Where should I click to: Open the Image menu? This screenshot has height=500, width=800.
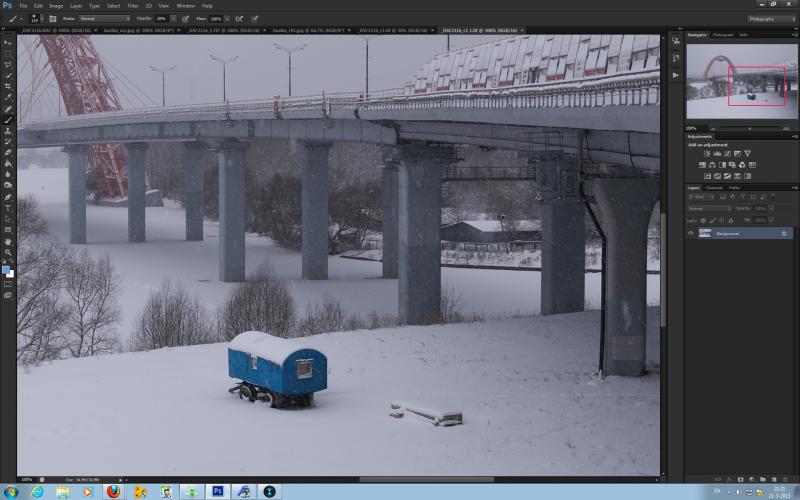(x=56, y=6)
